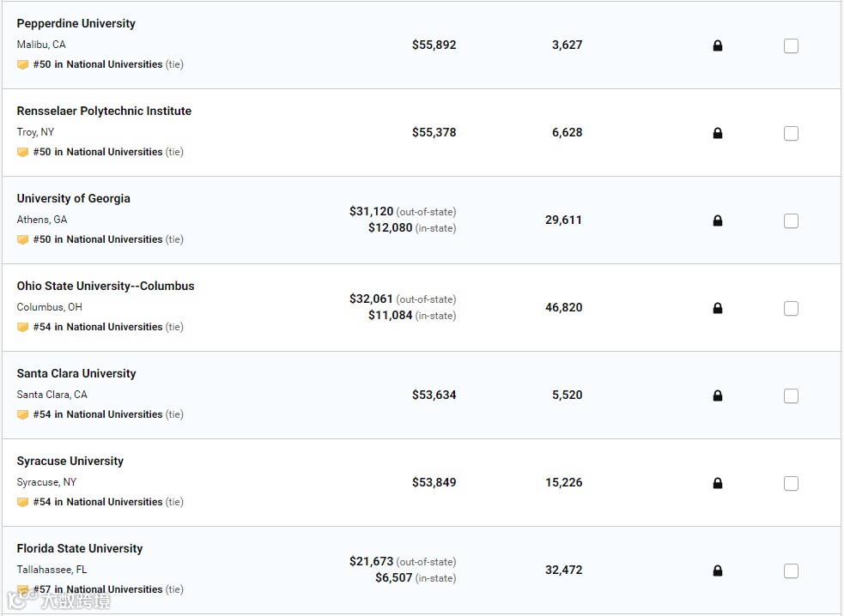
Task: Click Florida State University's lock icon
Action: click(718, 571)
